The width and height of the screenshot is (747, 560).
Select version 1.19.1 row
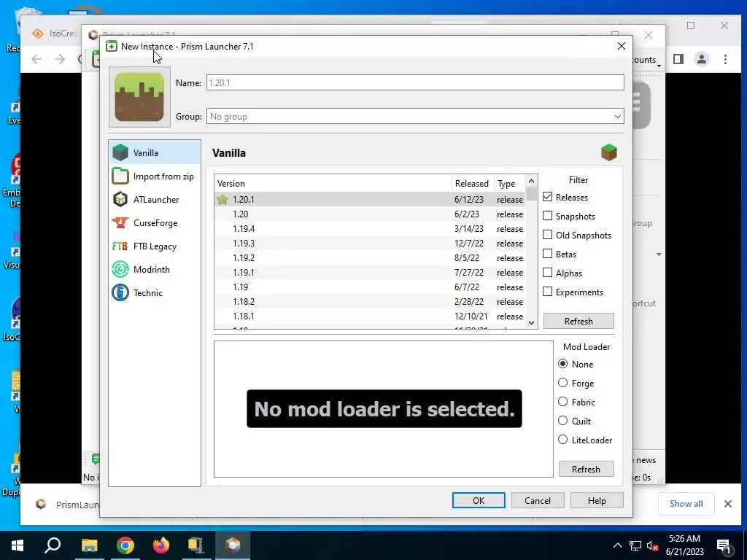370,273
